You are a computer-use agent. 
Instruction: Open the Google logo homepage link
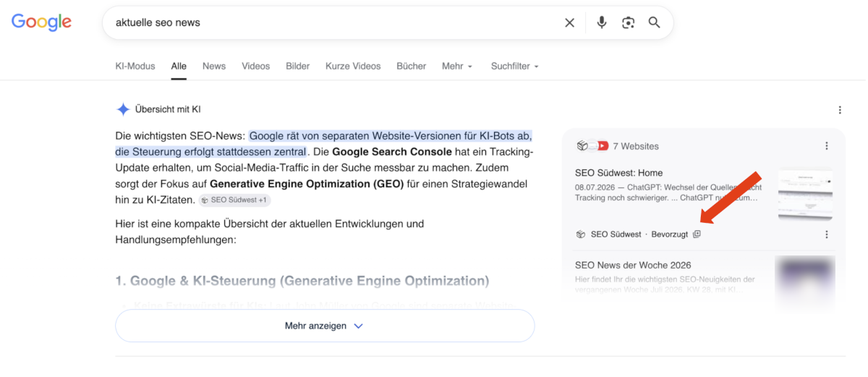tap(41, 22)
